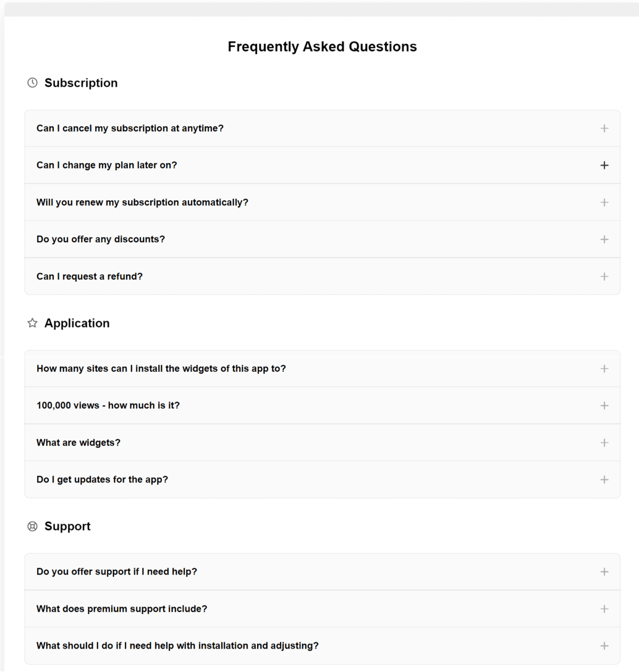The height and width of the screenshot is (672, 639).
Task: Select the Subscription section heading
Action: click(x=81, y=83)
